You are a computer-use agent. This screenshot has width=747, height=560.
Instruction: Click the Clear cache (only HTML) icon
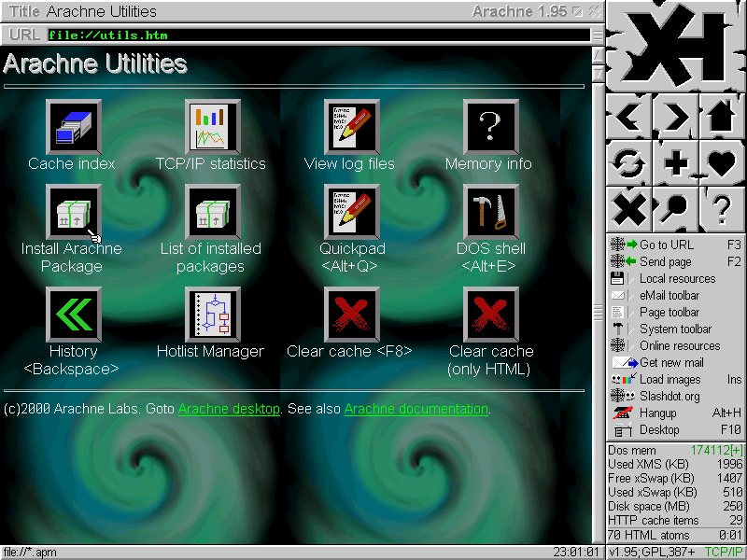(491, 315)
